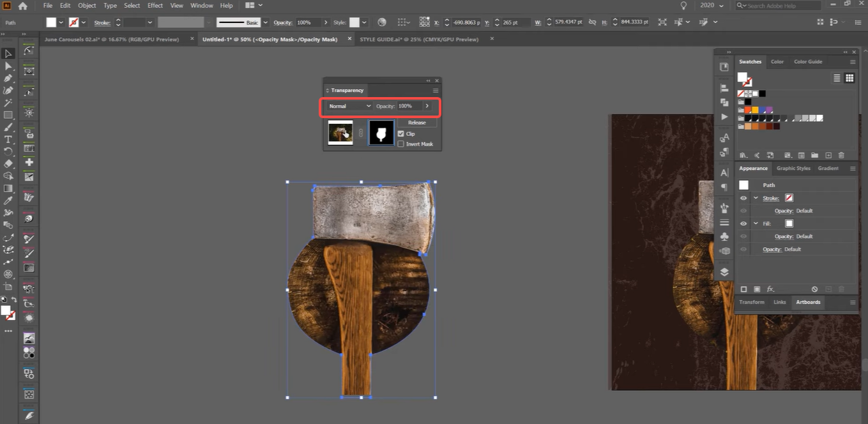
Task: Open the Artboards panel tab
Action: [x=808, y=302]
